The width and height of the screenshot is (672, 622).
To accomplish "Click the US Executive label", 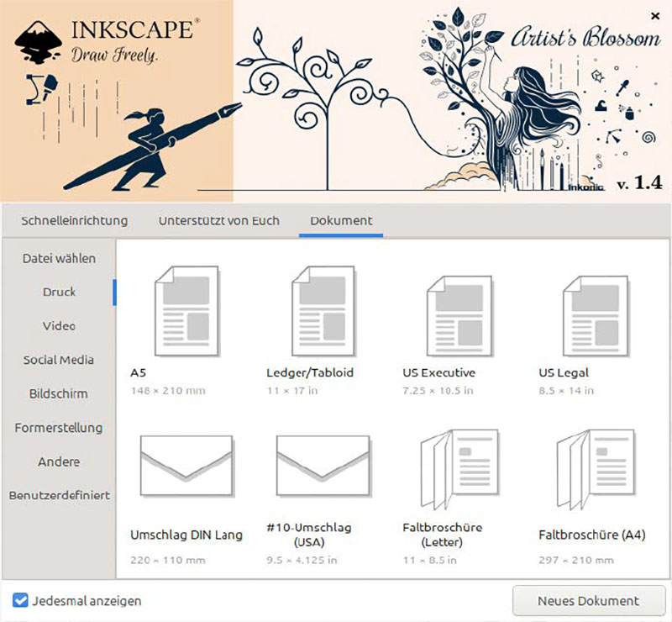I will coord(438,372).
